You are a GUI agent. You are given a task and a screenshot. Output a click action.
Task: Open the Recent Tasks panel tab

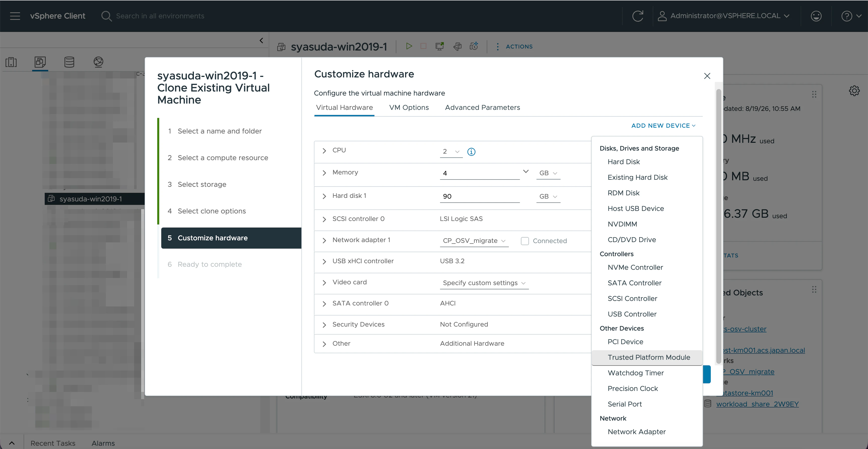click(53, 443)
